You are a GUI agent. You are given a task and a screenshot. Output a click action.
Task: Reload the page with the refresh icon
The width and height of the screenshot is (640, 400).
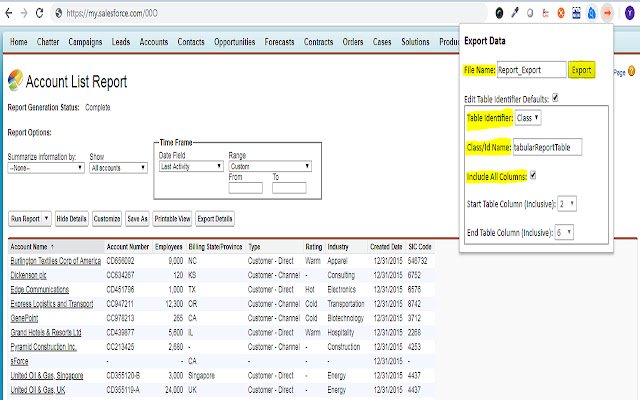[39, 13]
